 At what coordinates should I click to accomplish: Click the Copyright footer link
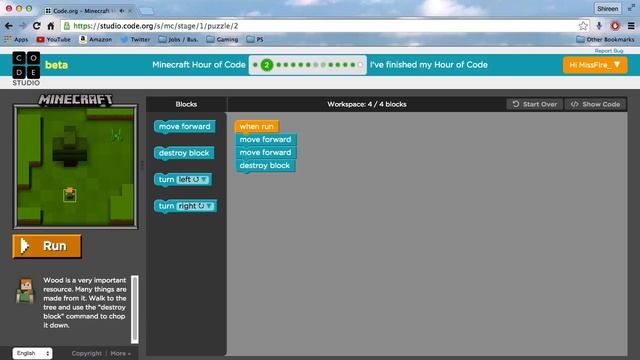click(87, 353)
